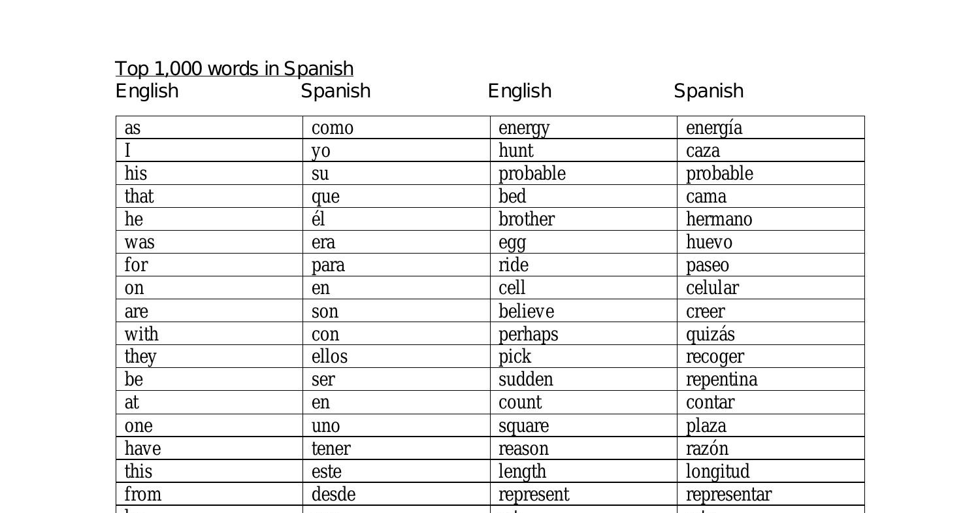Select the cell containing 'energía'
Image resolution: width=980 pixels, height=513 pixels.
coord(714,128)
